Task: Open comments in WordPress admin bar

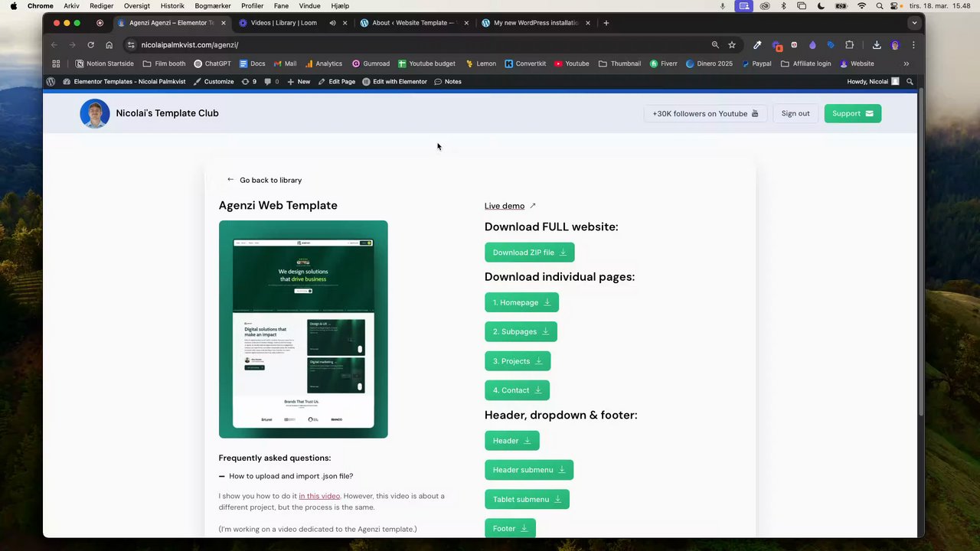Action: pyautogui.click(x=271, y=81)
